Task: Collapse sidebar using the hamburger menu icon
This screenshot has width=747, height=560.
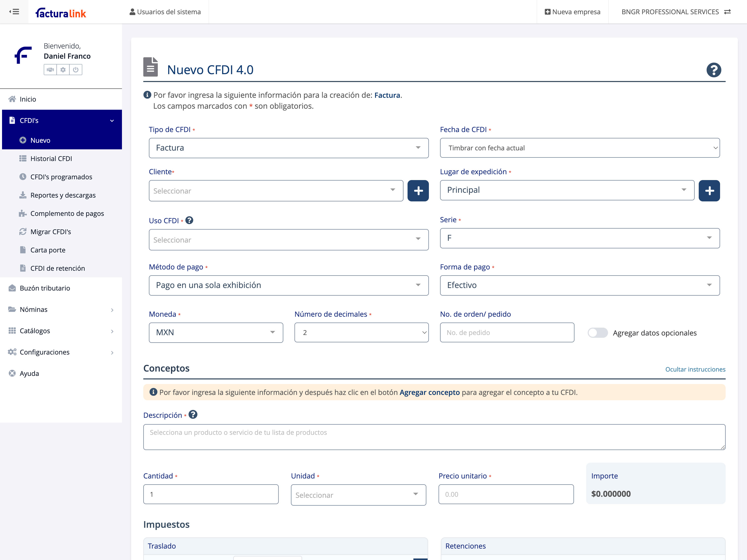Action: [14, 12]
